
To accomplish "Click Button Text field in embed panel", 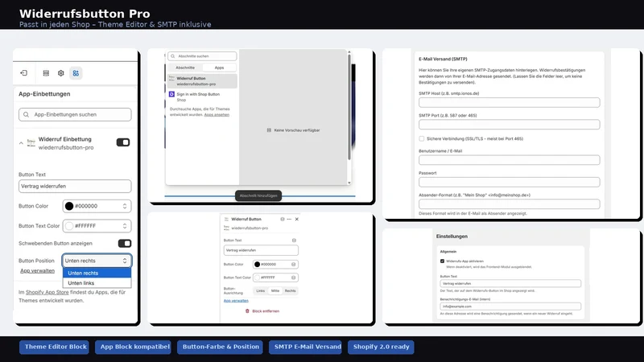I will tap(75, 186).
